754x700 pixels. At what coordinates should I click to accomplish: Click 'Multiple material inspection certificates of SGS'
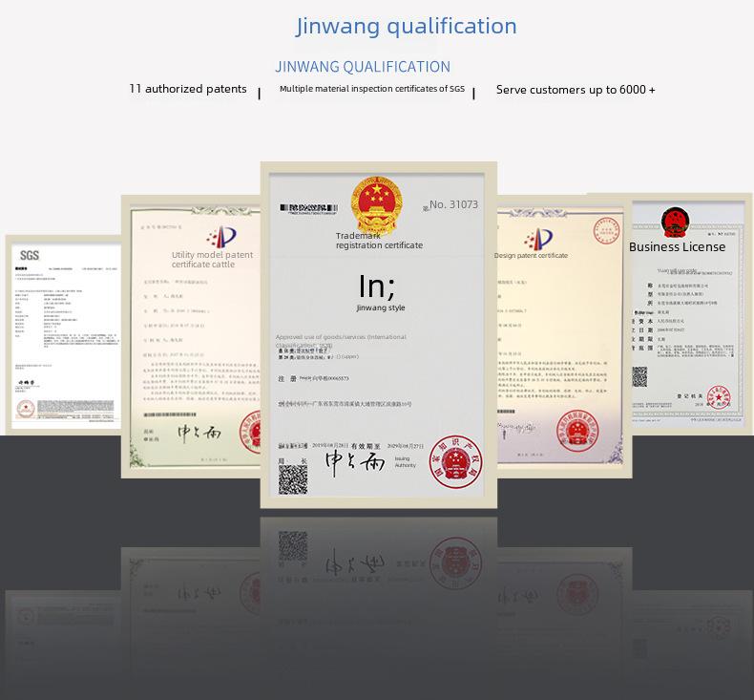372,89
